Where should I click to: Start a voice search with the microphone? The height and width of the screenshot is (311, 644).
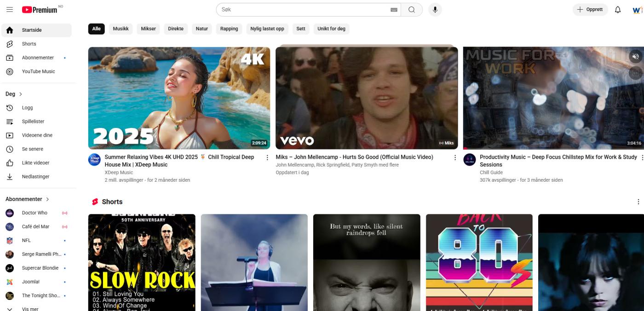coord(435,9)
